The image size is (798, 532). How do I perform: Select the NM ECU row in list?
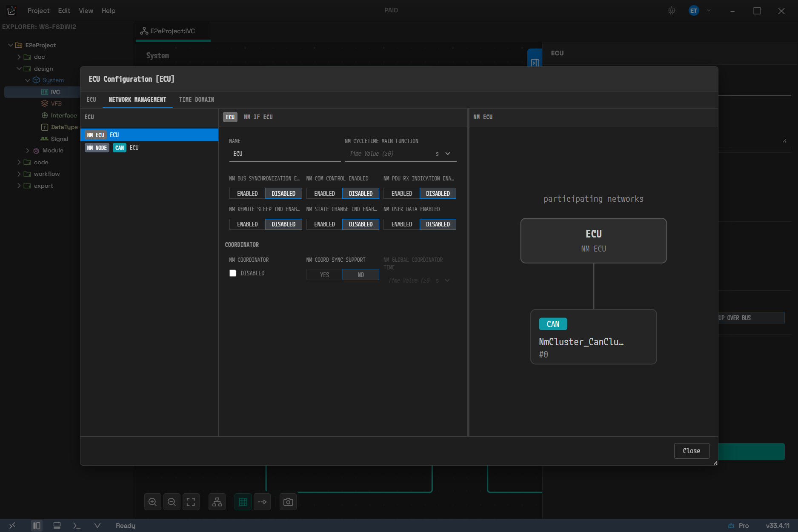149,135
